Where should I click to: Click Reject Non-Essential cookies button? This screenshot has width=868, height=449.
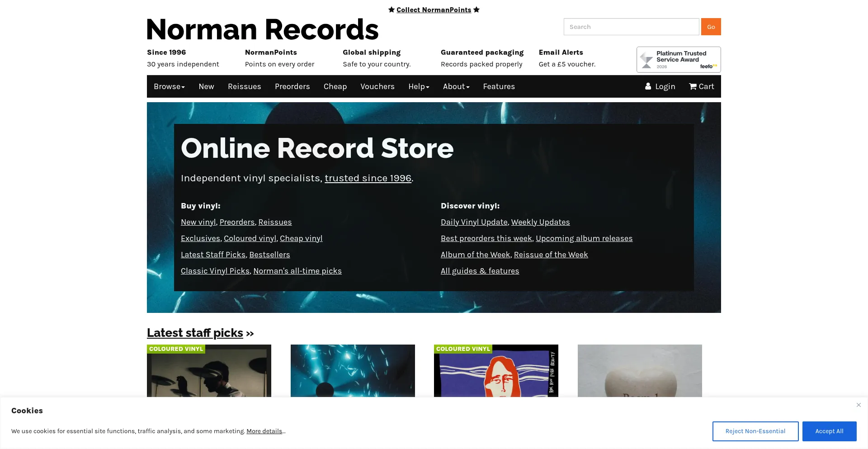point(755,431)
